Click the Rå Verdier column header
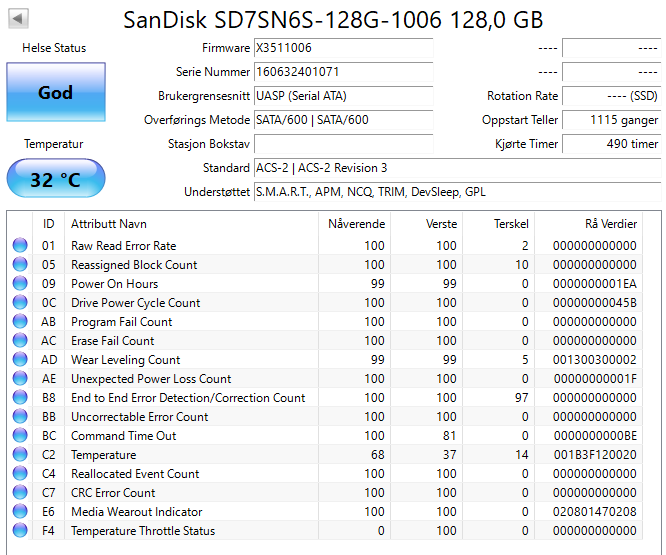The width and height of the screenshot is (666, 555). click(609, 223)
